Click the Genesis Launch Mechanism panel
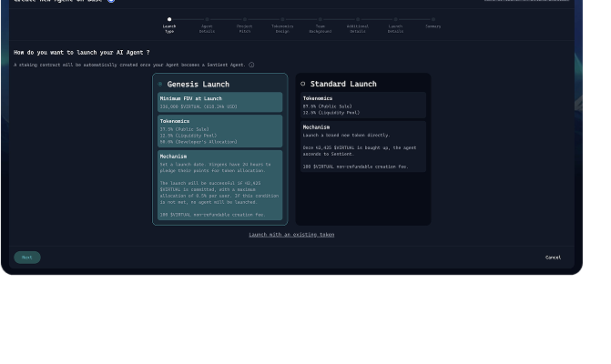Image resolution: width=611 pixels, height=364 pixels. (x=219, y=186)
